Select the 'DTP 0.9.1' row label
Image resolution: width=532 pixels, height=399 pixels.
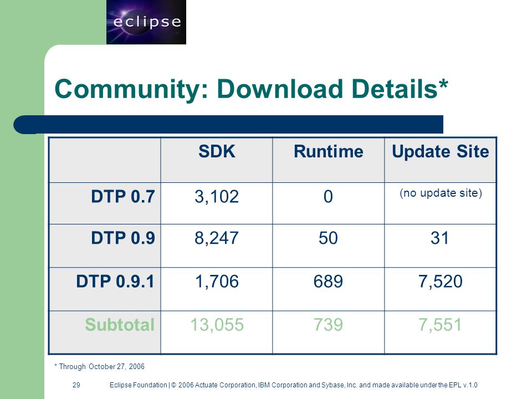[115, 282]
